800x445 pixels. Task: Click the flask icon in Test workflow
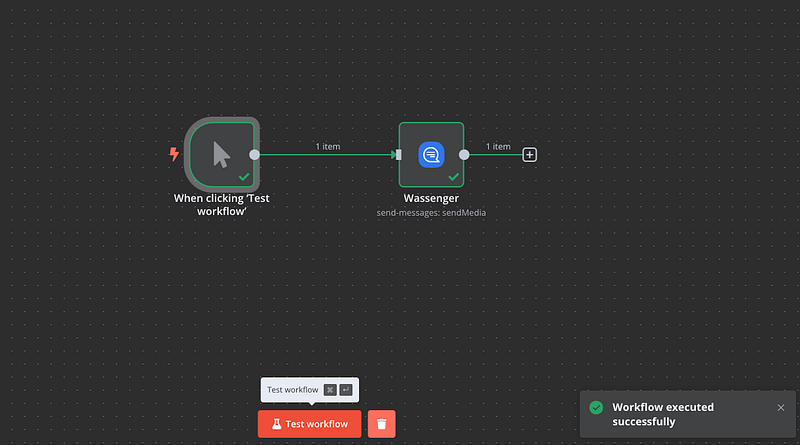coord(275,424)
